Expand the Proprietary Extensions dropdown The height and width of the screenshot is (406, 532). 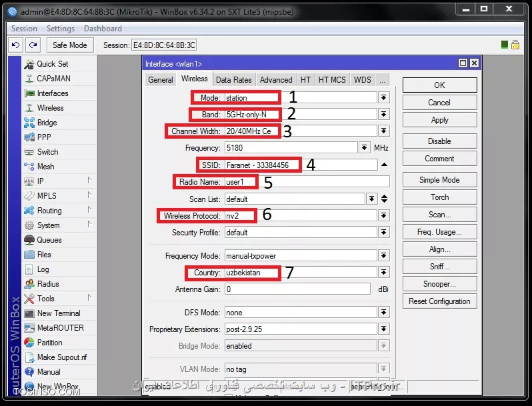[383, 329]
